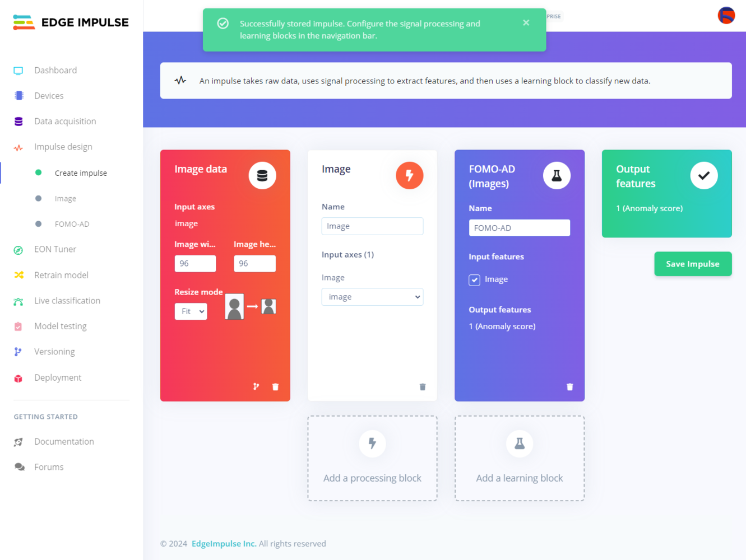
Task: Toggle the Image input features checkbox
Action: 475,280
